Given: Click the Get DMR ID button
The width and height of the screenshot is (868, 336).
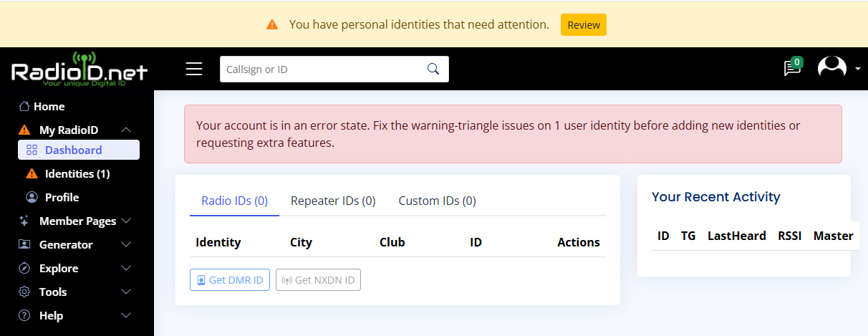Looking at the screenshot, I should tap(230, 280).
